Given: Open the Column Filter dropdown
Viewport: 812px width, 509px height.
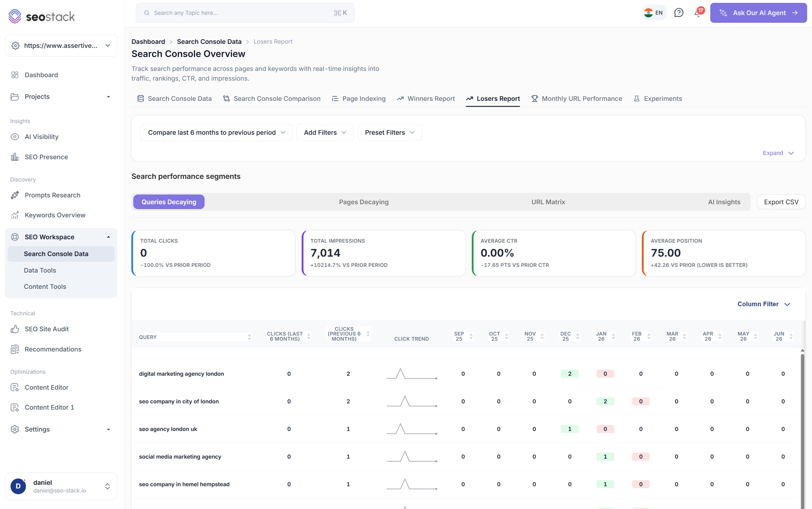Looking at the screenshot, I should (x=764, y=304).
